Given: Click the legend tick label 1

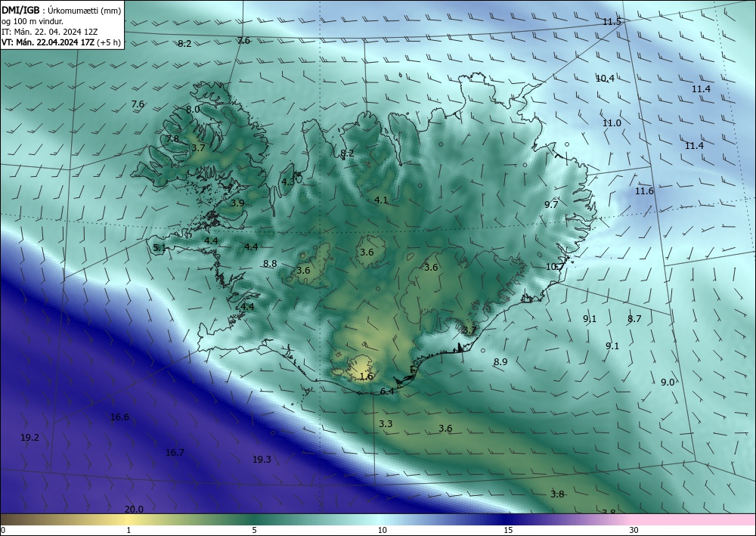Looking at the screenshot, I should click(129, 531).
